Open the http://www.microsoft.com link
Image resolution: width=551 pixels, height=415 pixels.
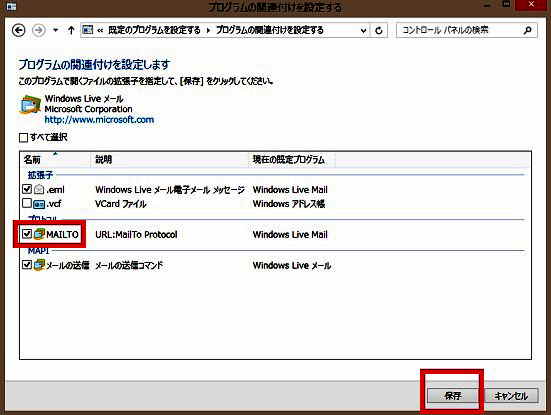[x=99, y=119]
